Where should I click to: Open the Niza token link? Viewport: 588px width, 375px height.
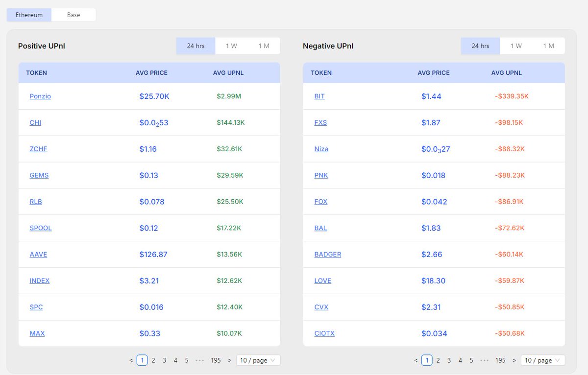[321, 149]
